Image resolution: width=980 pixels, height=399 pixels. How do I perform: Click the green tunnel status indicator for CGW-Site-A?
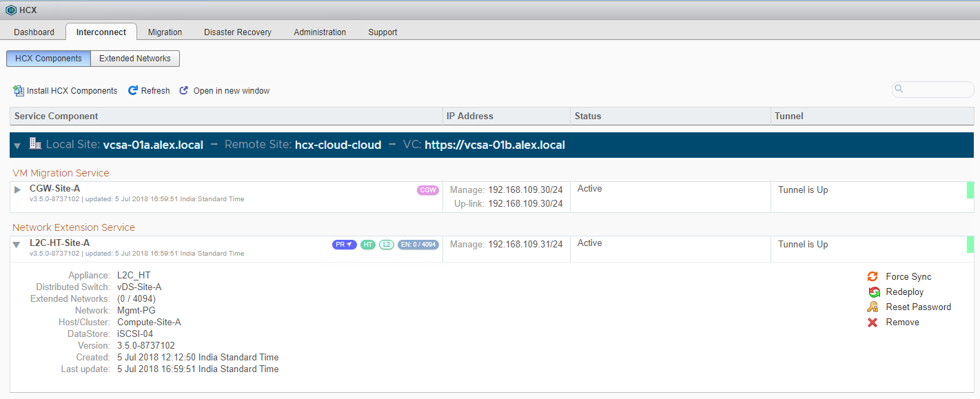pos(970,190)
